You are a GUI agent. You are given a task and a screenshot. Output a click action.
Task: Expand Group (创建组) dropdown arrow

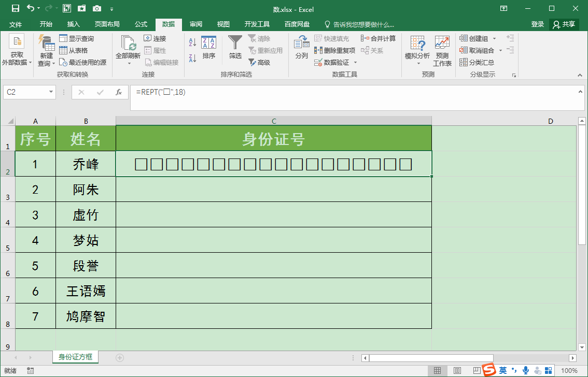[x=494, y=38]
